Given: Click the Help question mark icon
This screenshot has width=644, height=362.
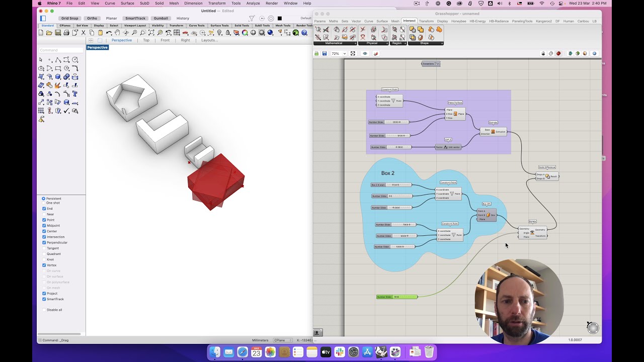Looking at the screenshot, I should [x=304, y=33].
